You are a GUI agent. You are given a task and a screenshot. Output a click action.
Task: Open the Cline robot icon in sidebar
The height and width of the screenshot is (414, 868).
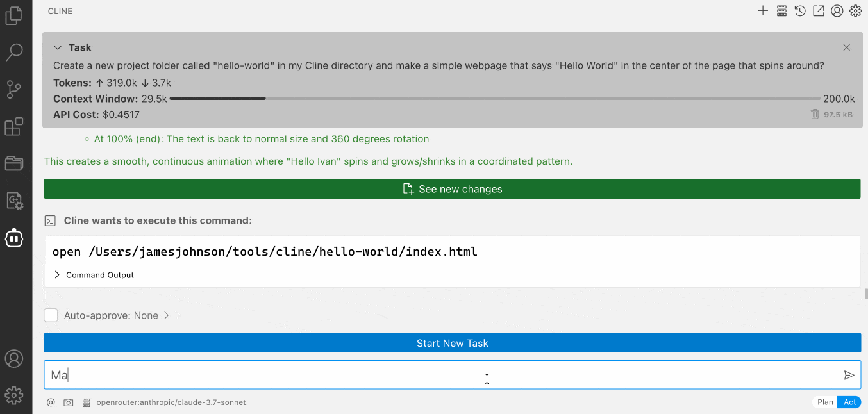click(x=14, y=238)
